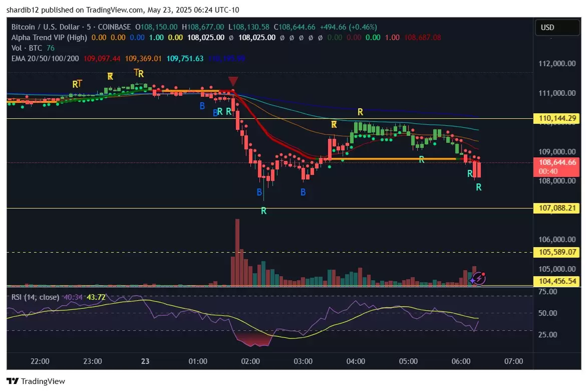Click the volume value 76
The width and height of the screenshot is (588, 392).
tap(50, 48)
